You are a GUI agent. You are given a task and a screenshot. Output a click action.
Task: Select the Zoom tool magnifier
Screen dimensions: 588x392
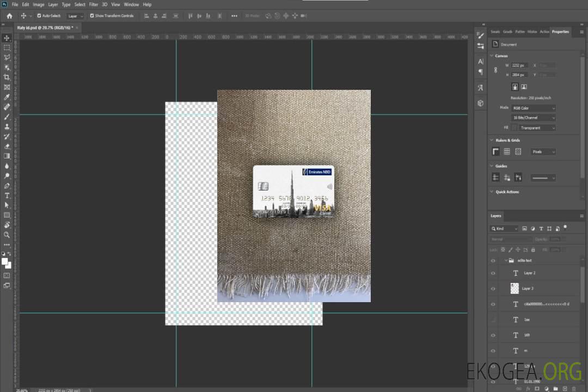(7, 235)
